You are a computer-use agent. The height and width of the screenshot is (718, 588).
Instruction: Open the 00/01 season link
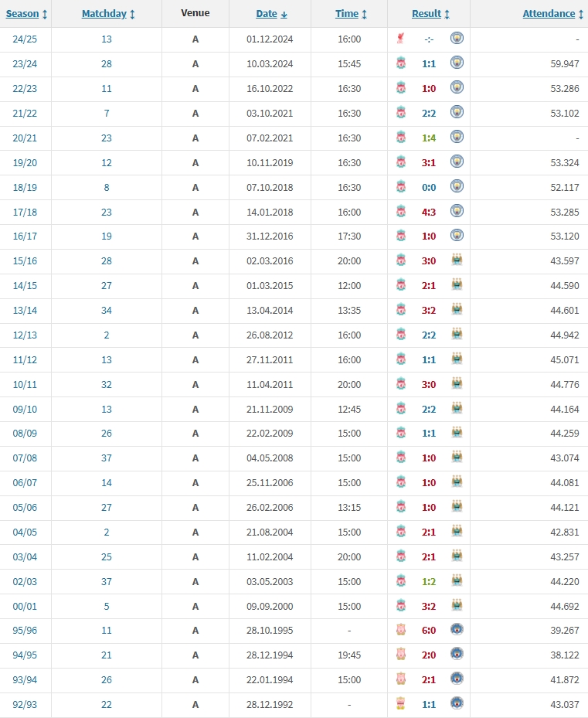click(x=25, y=605)
